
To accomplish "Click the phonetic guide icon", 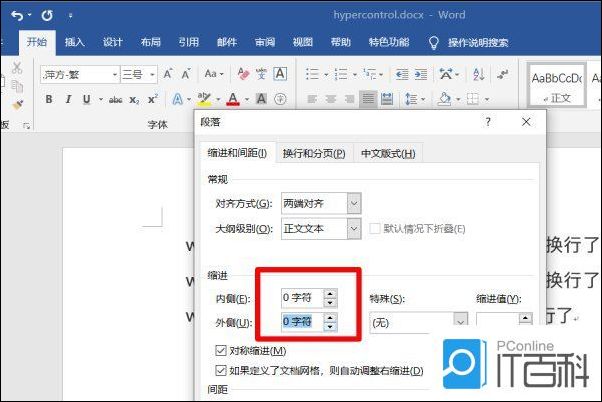I will (261, 73).
